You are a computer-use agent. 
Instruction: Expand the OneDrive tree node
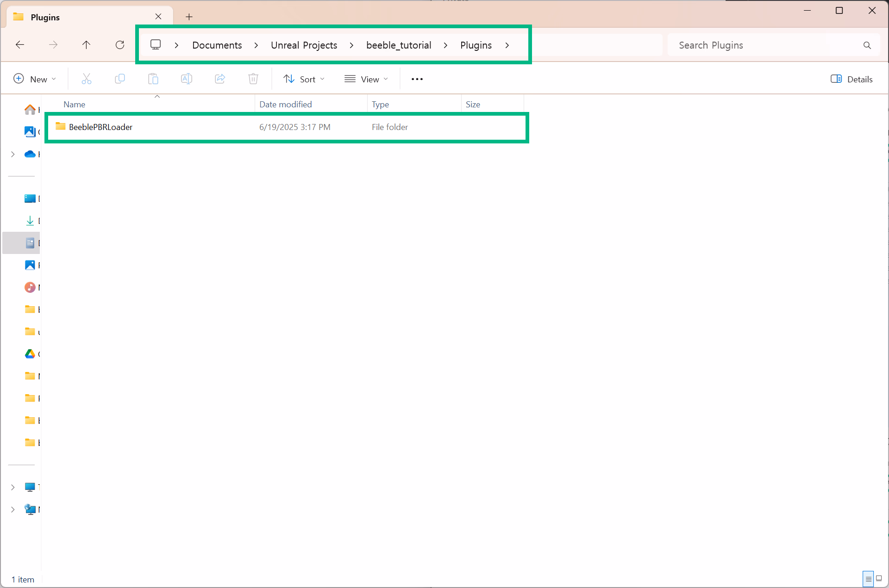click(13, 154)
